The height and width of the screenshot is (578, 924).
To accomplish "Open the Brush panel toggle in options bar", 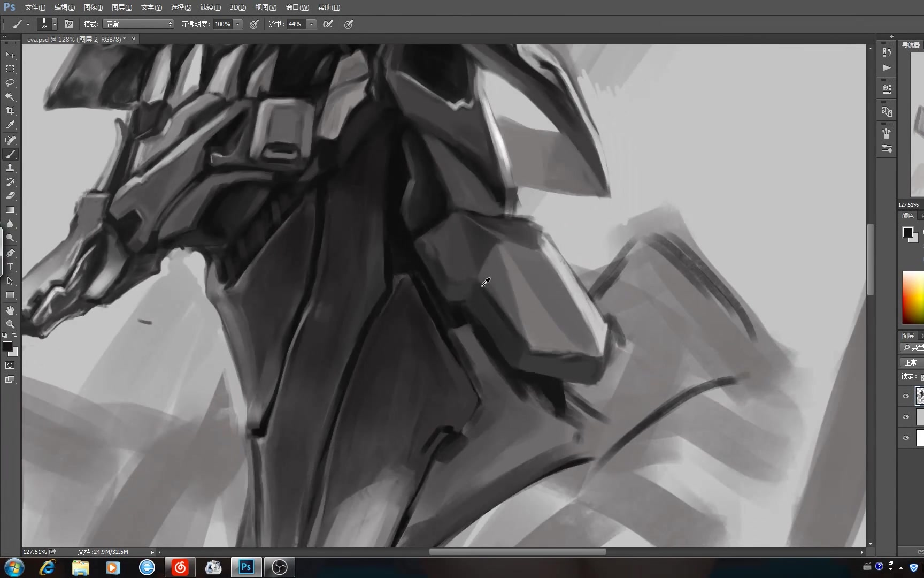I will 69,24.
